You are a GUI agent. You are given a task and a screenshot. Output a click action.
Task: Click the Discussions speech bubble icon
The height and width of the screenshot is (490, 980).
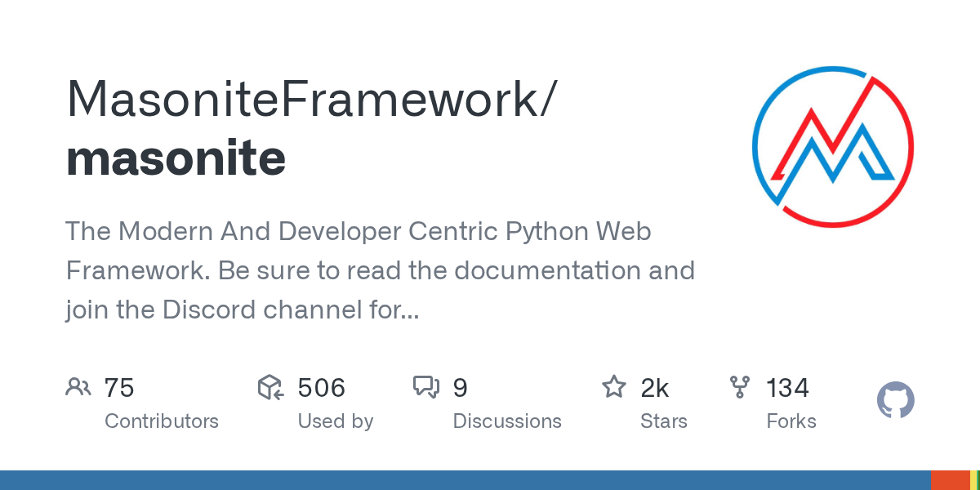click(x=427, y=387)
